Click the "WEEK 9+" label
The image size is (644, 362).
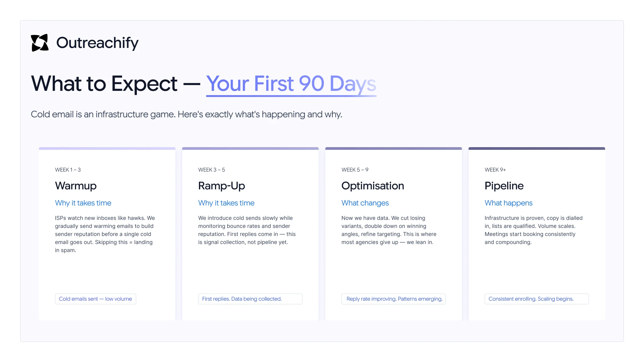point(495,170)
